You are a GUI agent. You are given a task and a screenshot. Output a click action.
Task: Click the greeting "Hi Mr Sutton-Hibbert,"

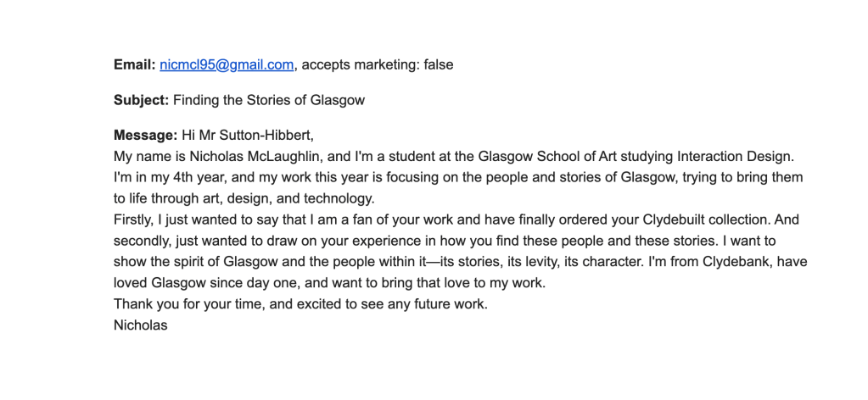[x=249, y=136]
